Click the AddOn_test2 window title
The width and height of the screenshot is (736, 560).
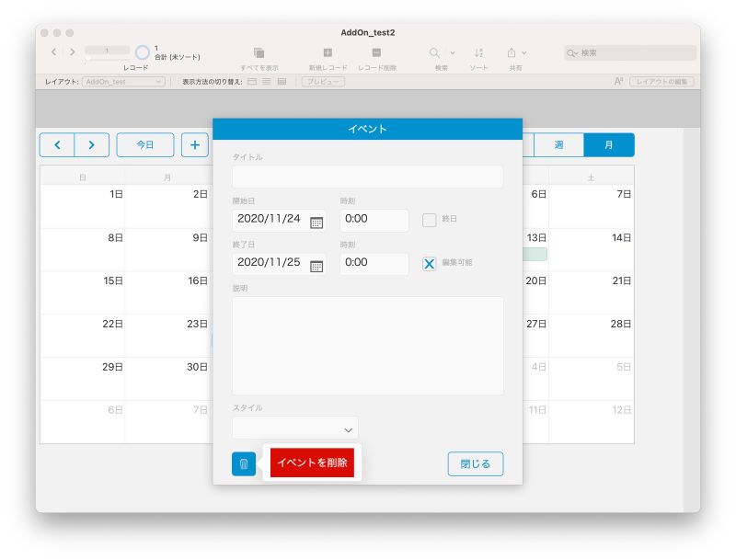pos(368,32)
